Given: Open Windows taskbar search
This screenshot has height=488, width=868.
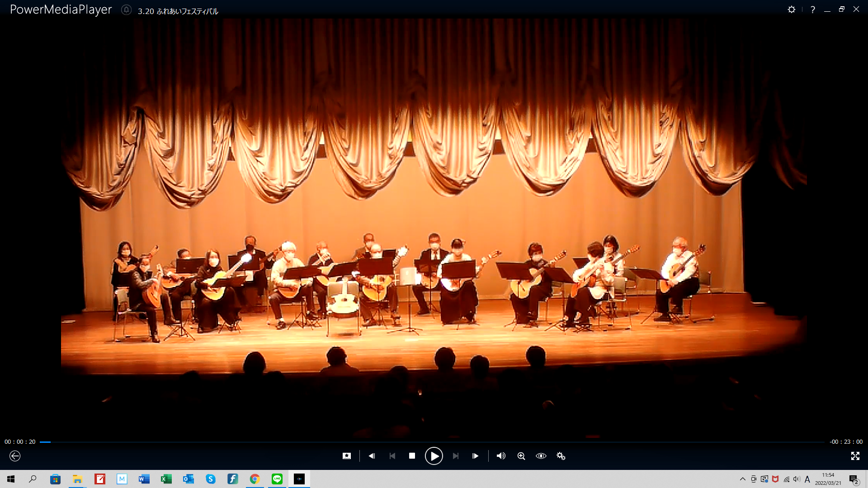Looking at the screenshot, I should [33, 479].
